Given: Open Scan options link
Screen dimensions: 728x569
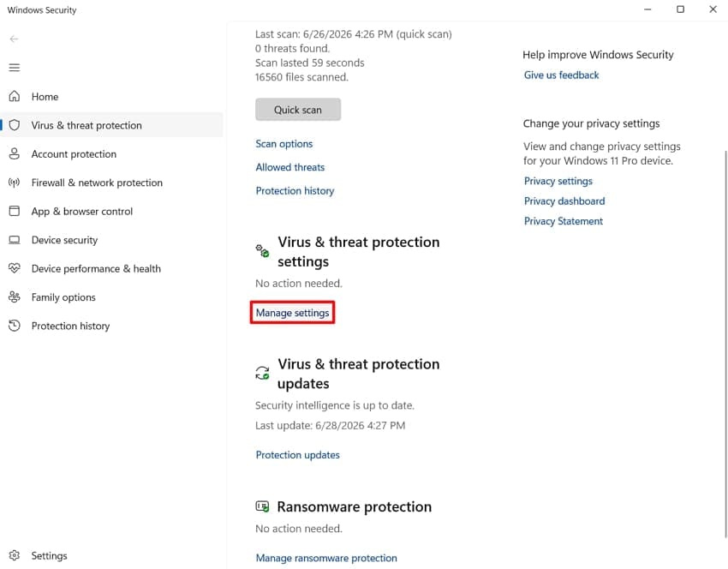Looking at the screenshot, I should [284, 144].
